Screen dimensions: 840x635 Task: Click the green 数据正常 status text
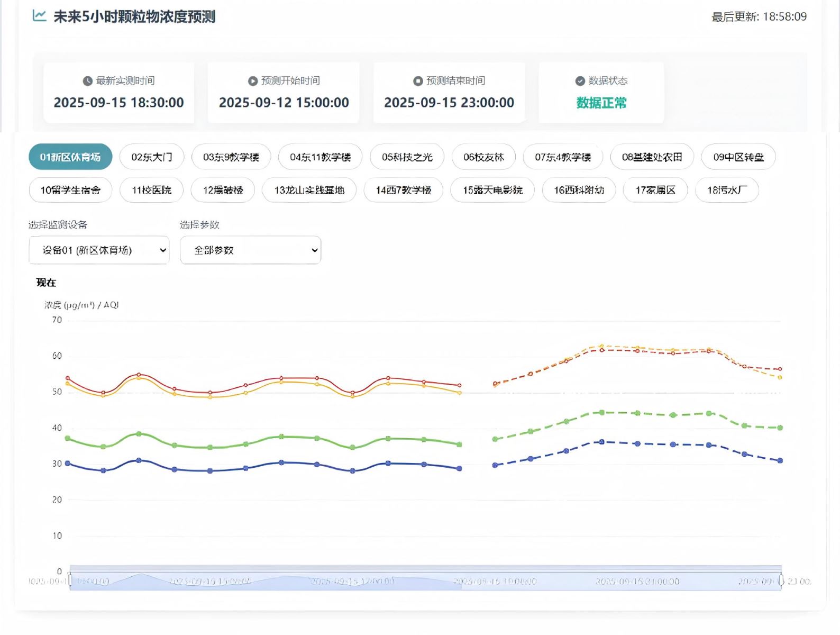click(x=601, y=103)
